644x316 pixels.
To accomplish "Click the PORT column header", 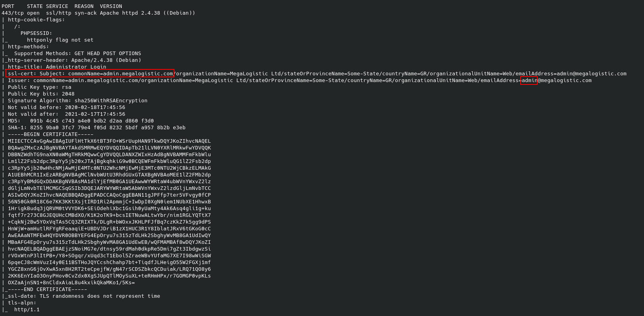I will (8, 6).
